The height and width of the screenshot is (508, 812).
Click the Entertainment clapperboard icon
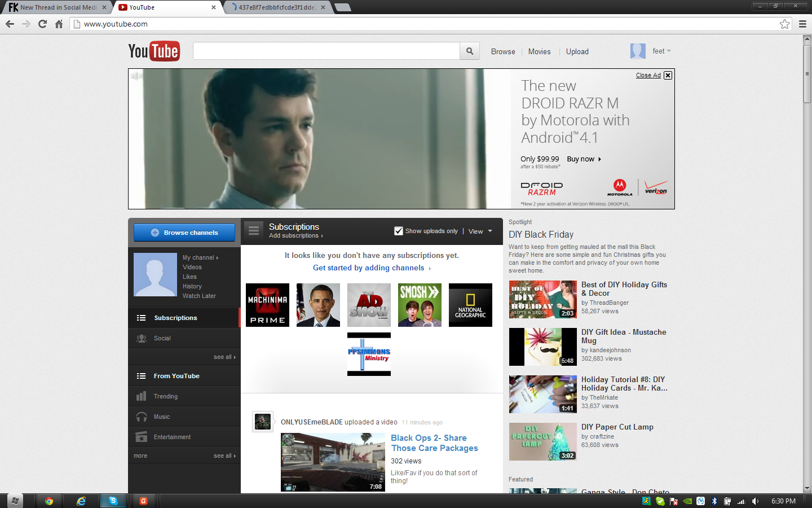[x=142, y=437]
